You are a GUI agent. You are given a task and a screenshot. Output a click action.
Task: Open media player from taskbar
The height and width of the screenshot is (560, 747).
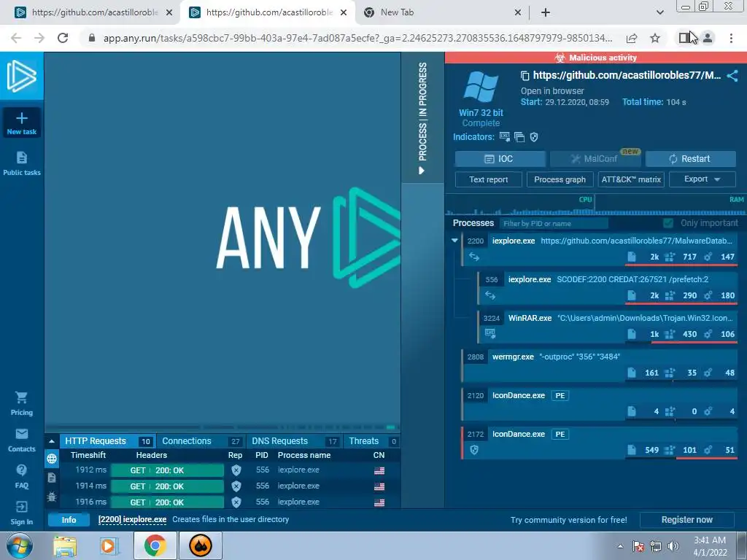[x=108, y=545]
